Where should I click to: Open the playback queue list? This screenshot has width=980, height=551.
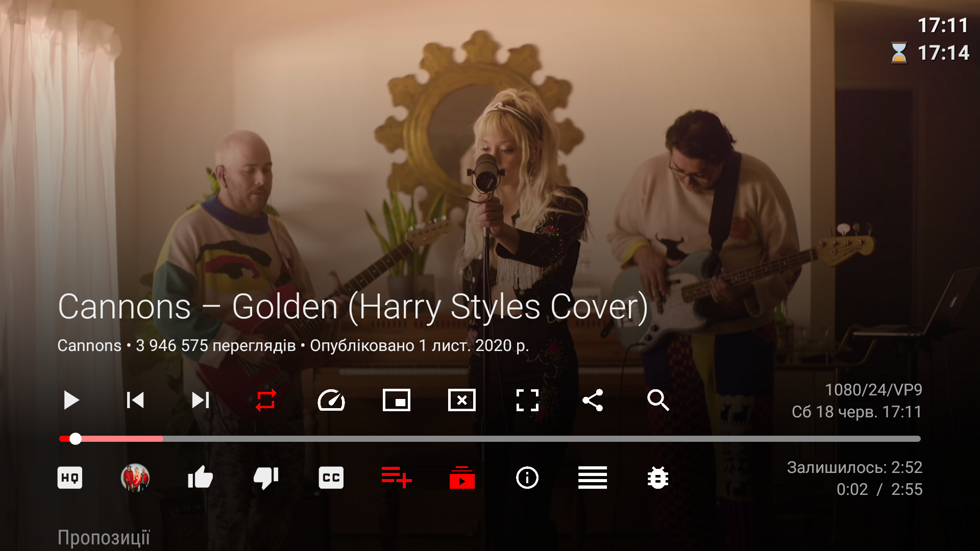point(593,478)
